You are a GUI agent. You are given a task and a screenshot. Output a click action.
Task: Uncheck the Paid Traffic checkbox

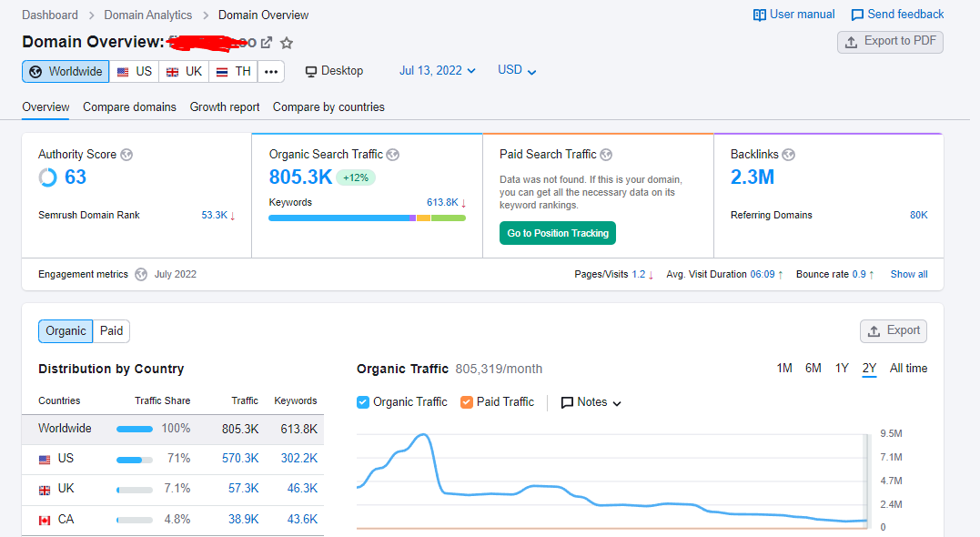[466, 402]
